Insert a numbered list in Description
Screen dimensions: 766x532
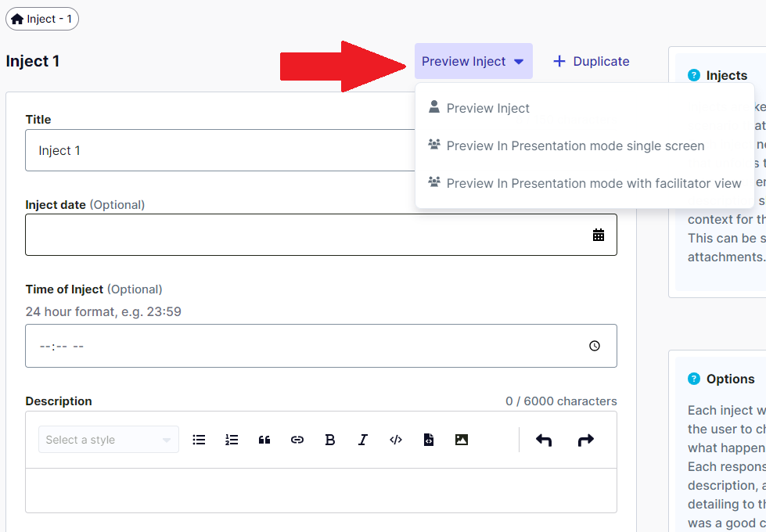232,440
